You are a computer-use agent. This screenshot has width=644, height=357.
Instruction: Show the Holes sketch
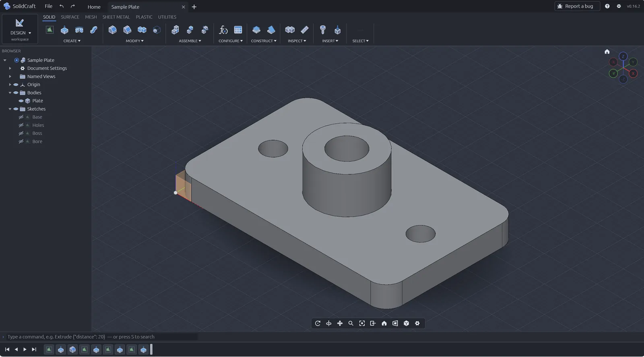[21, 125]
